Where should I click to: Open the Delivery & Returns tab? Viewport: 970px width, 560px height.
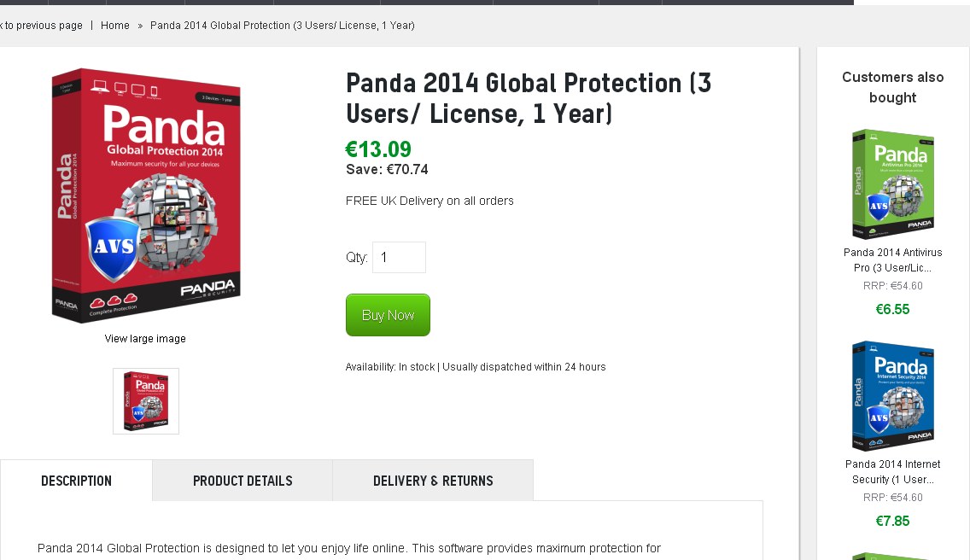[x=432, y=480]
